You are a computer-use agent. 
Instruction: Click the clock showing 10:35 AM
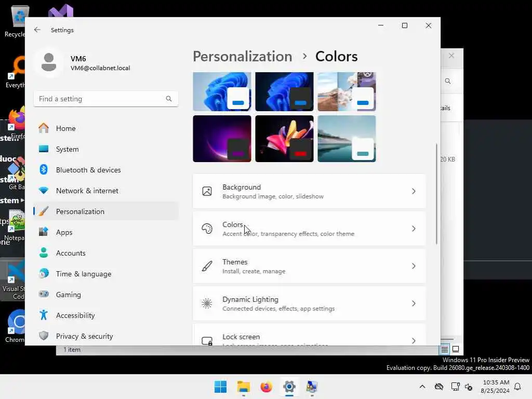(495, 382)
